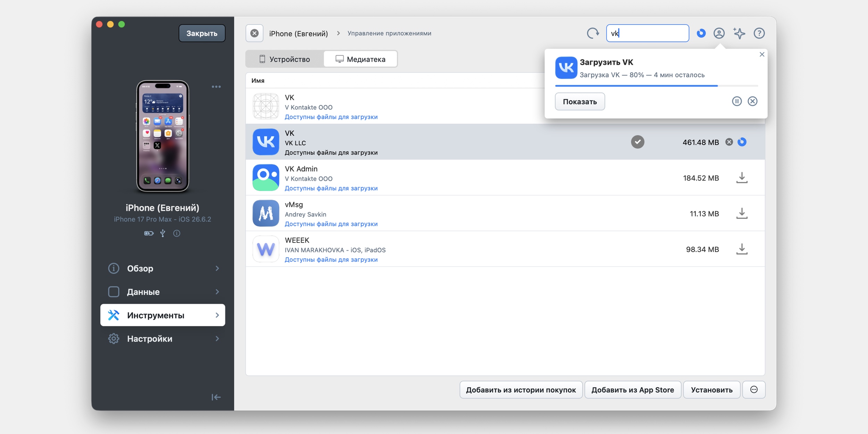The height and width of the screenshot is (434, 868).
Task: Click the progress spinner in VK LLC row
Action: point(742,142)
